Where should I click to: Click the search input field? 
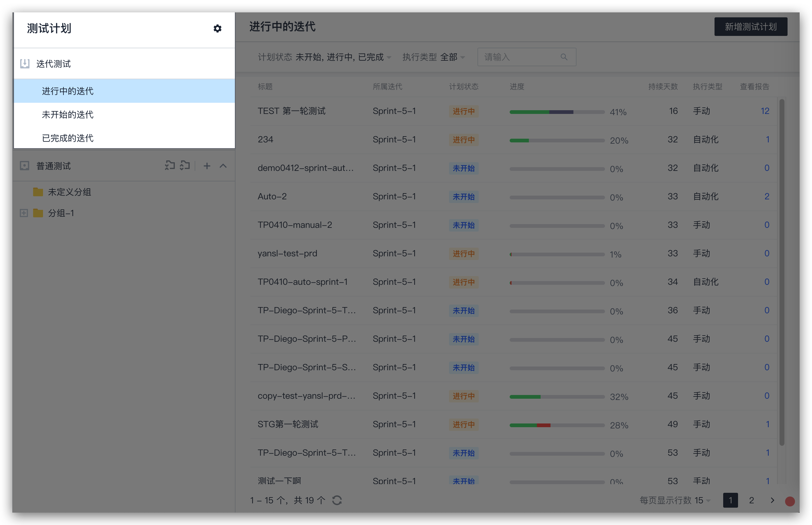tap(526, 57)
